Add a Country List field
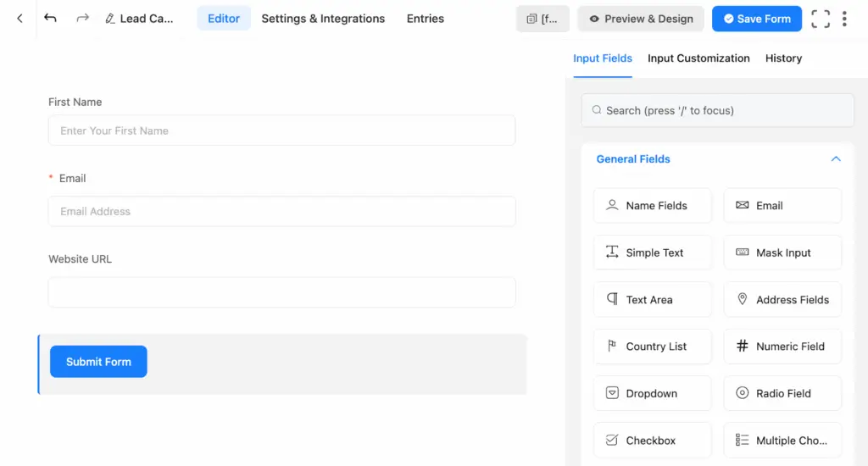Screen dimensions: 868x466 pos(653,347)
